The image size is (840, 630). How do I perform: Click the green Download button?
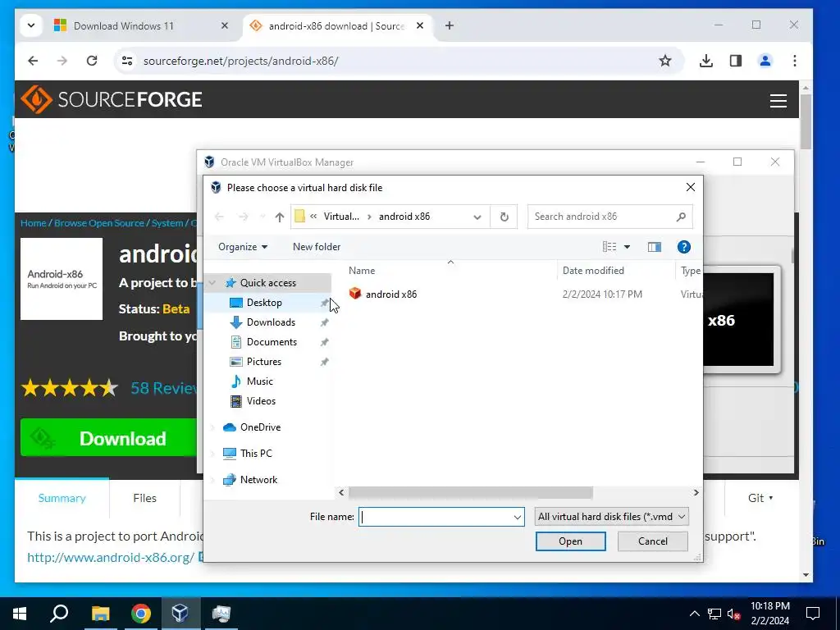click(109, 438)
